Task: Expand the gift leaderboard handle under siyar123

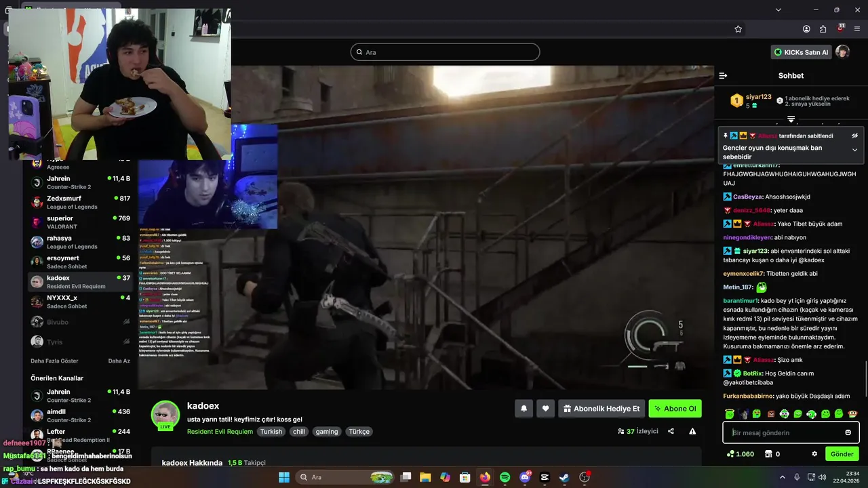Action: (791, 119)
